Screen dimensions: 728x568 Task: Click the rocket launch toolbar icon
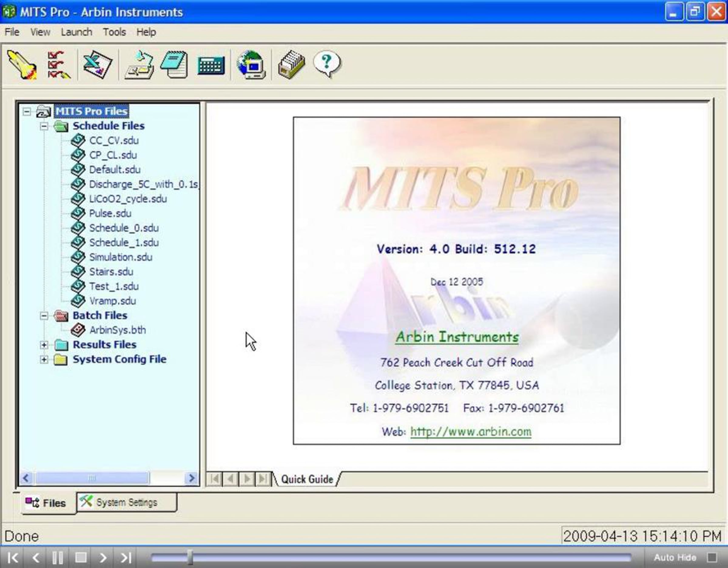22,65
